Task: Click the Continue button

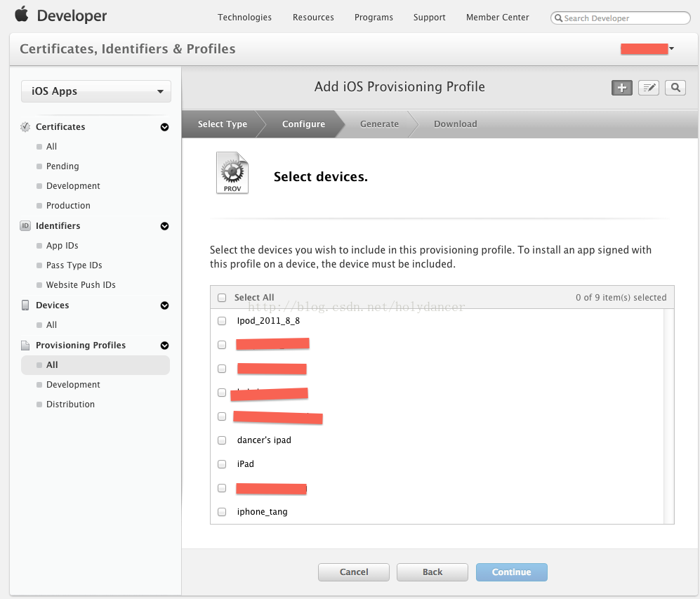Action: 512,572
